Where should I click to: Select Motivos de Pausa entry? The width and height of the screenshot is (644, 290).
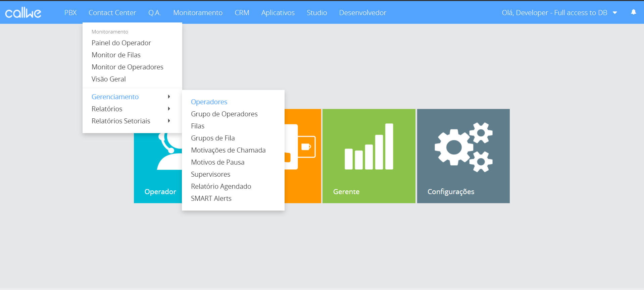pos(217,162)
